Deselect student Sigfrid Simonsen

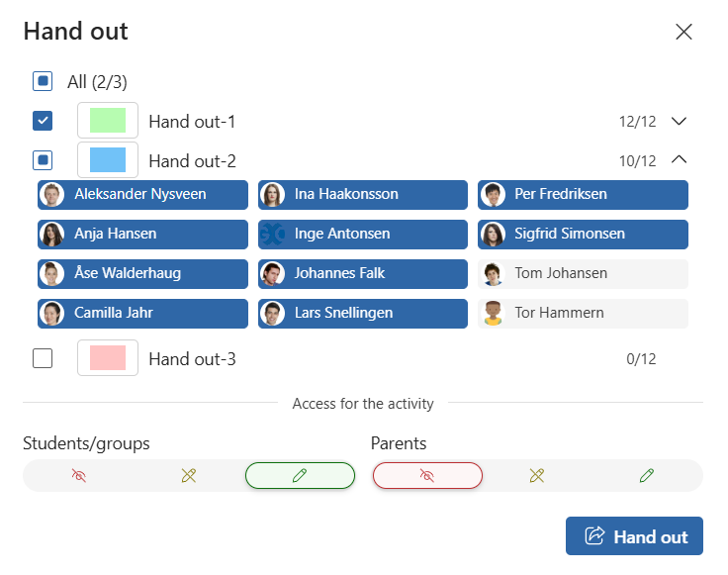click(x=583, y=235)
